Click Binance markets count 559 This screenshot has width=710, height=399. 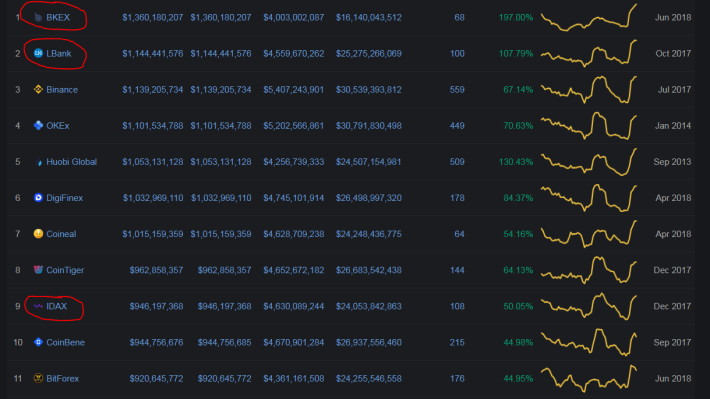click(457, 90)
